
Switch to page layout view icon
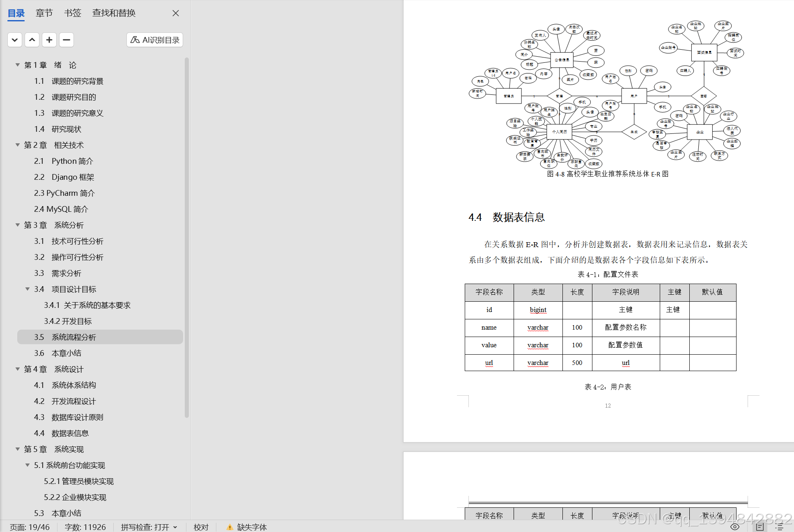pyautogui.click(x=760, y=527)
